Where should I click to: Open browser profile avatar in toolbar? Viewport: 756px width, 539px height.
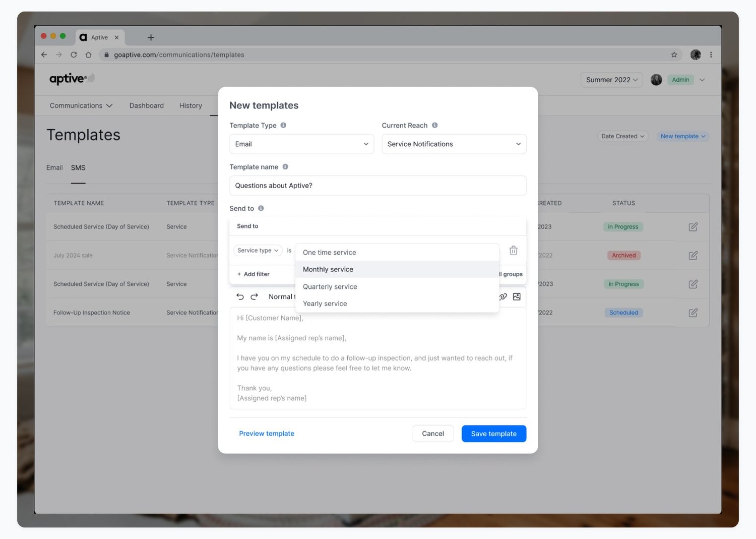pos(696,54)
